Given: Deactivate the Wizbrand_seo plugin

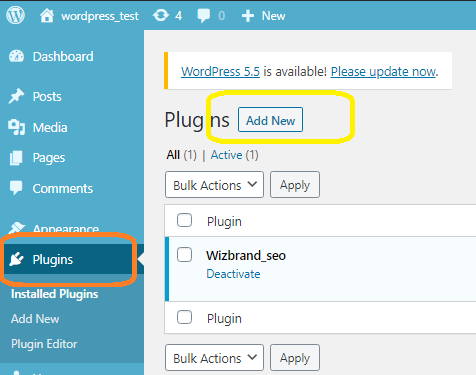Looking at the screenshot, I should [x=233, y=274].
